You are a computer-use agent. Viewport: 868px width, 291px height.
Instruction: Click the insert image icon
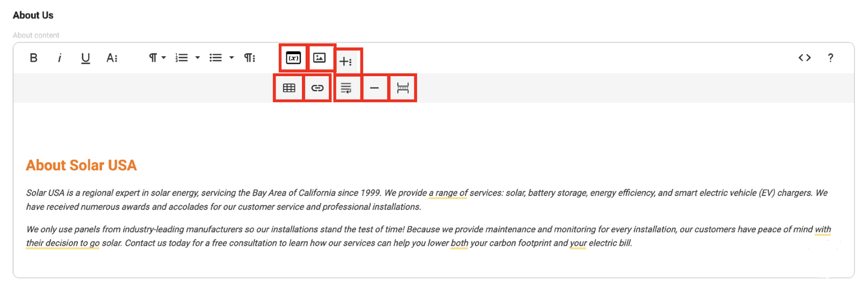pyautogui.click(x=320, y=58)
